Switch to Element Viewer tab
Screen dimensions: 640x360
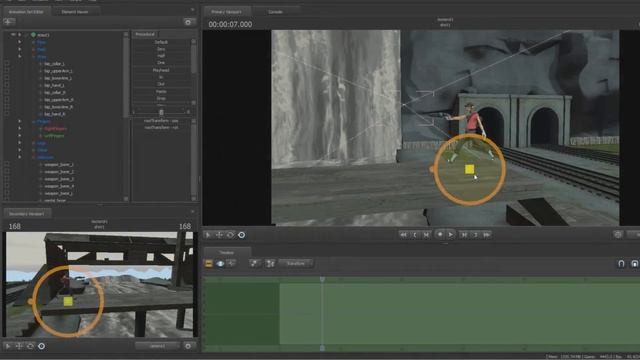(x=75, y=12)
